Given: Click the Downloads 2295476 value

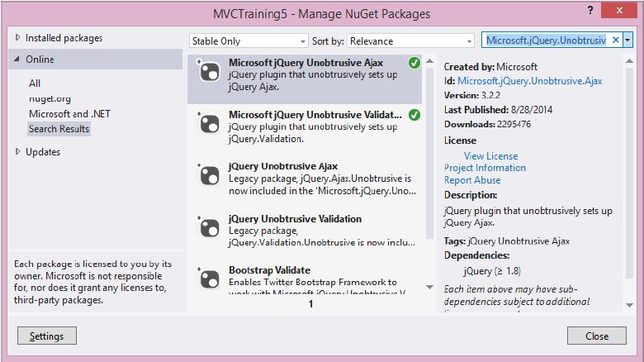Looking at the screenshot, I should 514,124.
